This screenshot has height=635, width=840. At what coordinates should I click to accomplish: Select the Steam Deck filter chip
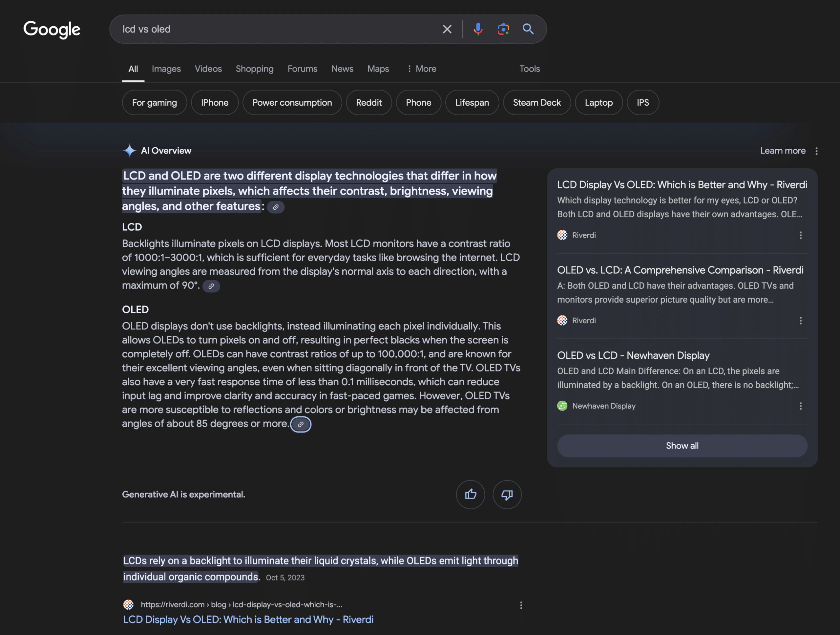click(536, 102)
